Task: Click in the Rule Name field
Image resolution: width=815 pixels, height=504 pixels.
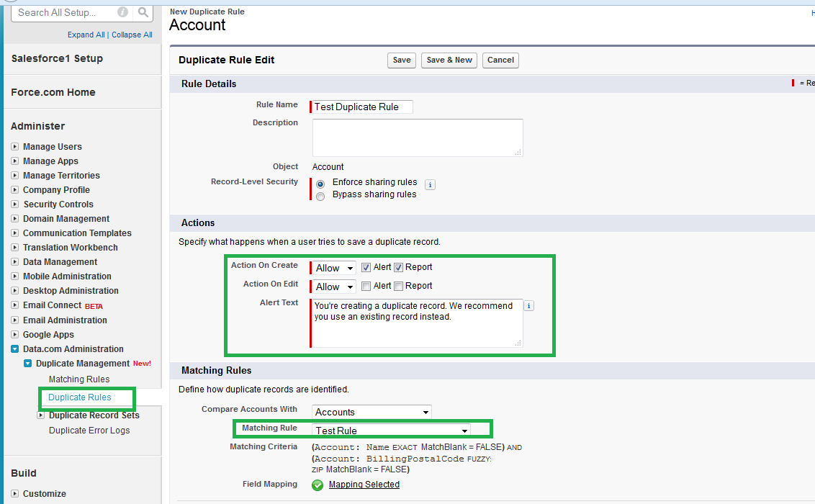Action: 362,107
